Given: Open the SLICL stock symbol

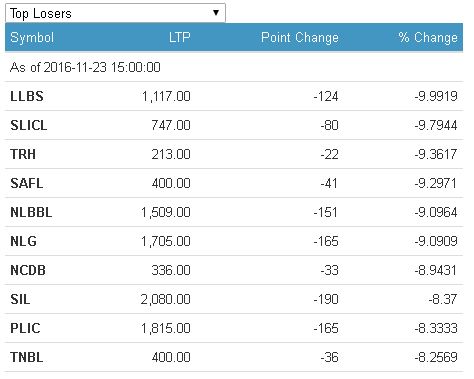Looking at the screenshot, I should pos(29,125).
